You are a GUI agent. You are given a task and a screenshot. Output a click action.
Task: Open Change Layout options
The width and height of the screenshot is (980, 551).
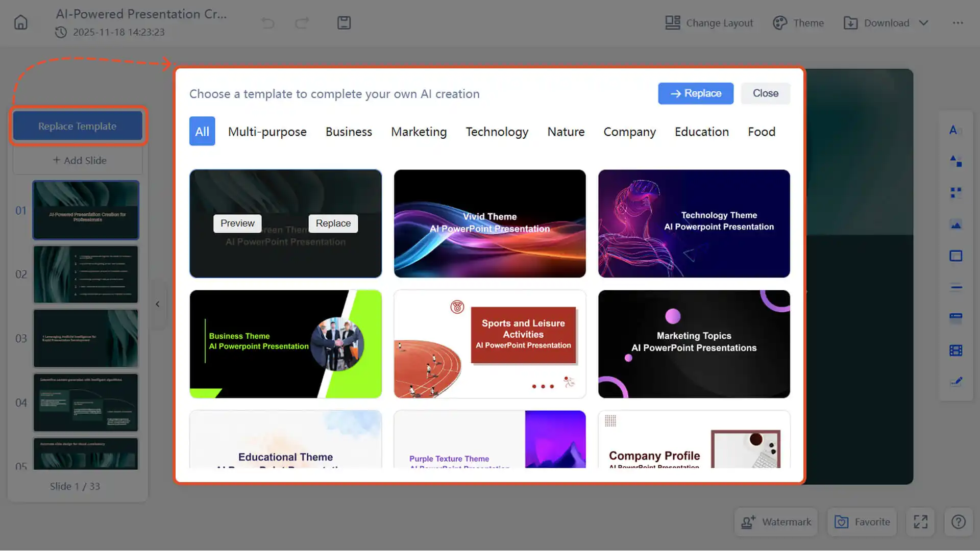pos(709,23)
